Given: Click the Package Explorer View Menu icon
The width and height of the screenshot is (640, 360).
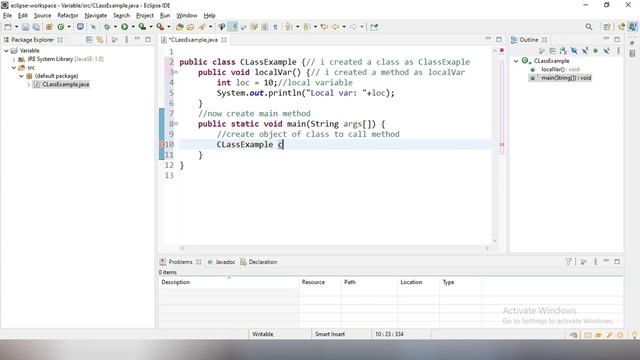Looking at the screenshot, I should click(x=127, y=40).
